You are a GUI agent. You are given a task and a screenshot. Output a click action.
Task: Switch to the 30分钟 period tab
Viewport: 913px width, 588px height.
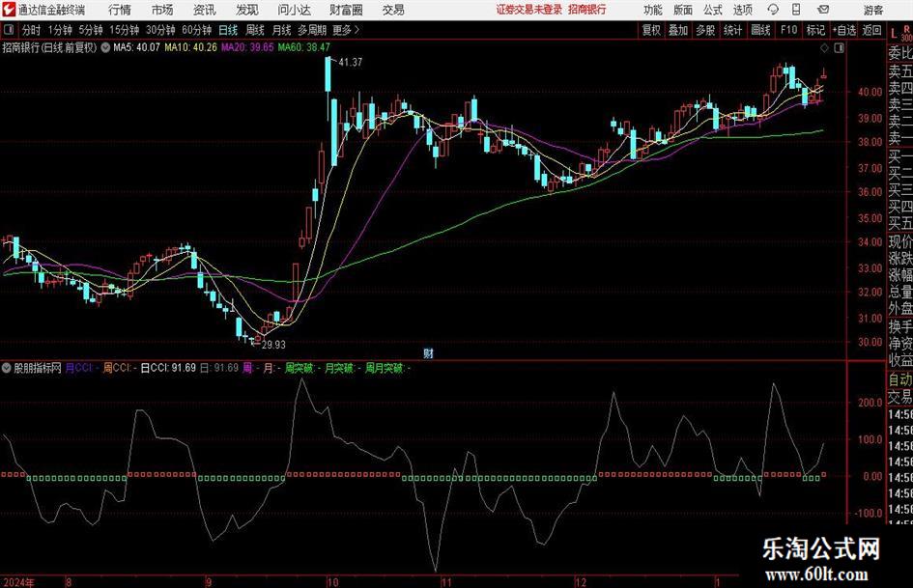tap(160, 30)
